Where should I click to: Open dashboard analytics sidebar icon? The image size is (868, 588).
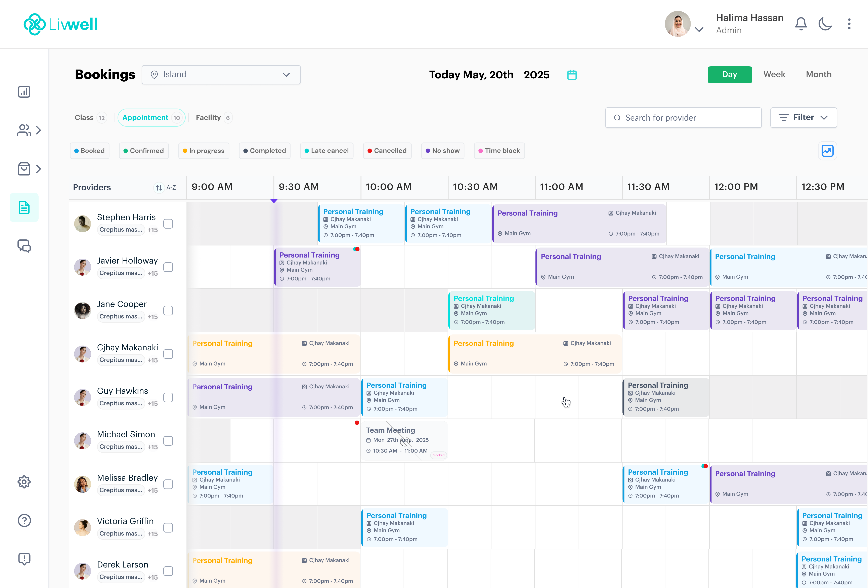pyautogui.click(x=24, y=91)
